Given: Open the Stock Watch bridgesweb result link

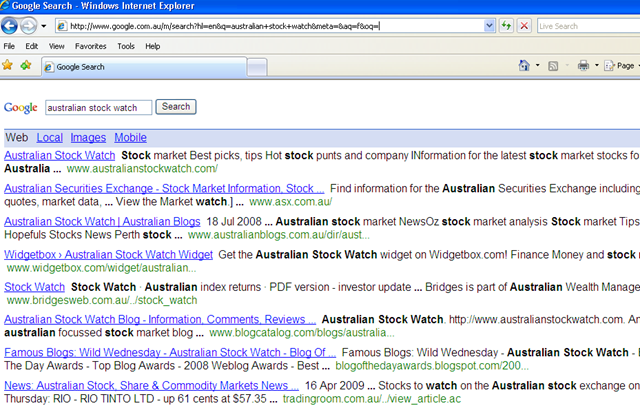Looking at the screenshot, I should pos(34,287).
